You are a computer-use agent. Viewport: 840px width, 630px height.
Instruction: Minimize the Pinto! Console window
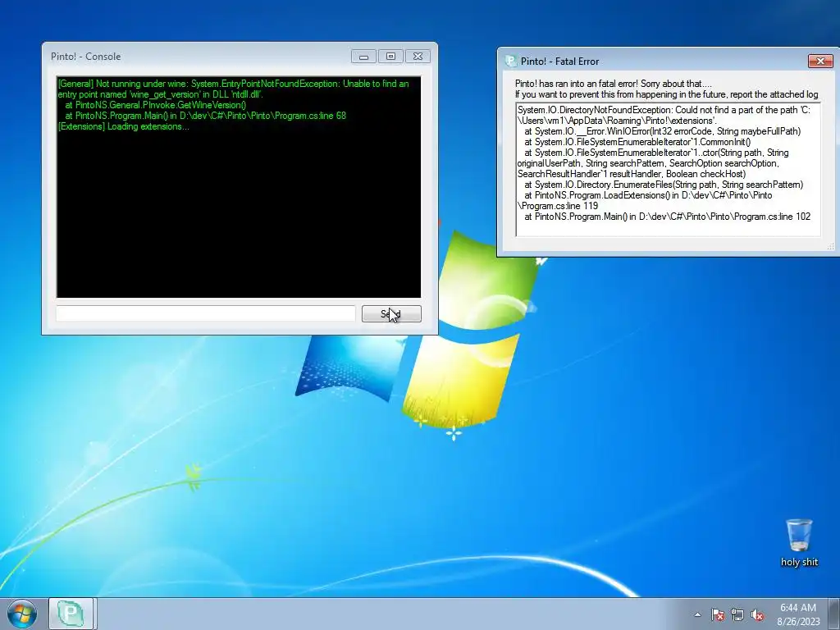(363, 57)
